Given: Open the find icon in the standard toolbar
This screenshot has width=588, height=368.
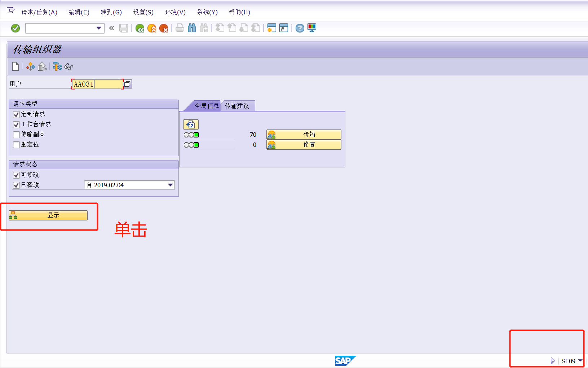Looking at the screenshot, I should (x=192, y=28).
